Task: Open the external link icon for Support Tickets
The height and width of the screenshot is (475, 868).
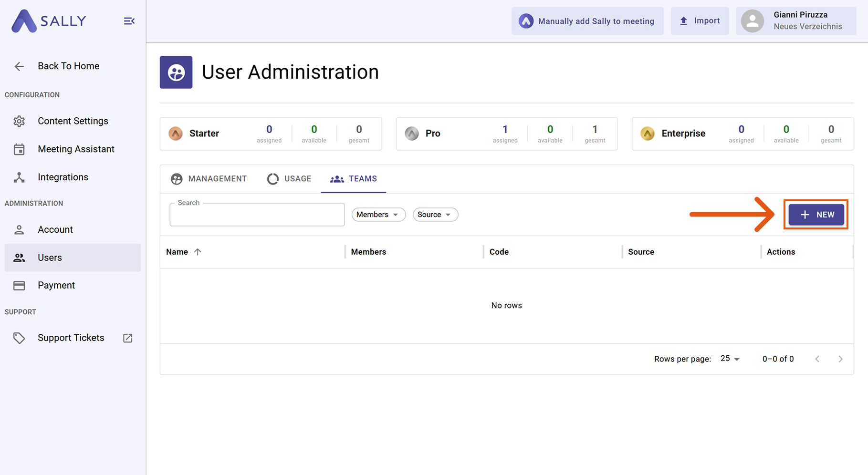Action: (x=127, y=338)
